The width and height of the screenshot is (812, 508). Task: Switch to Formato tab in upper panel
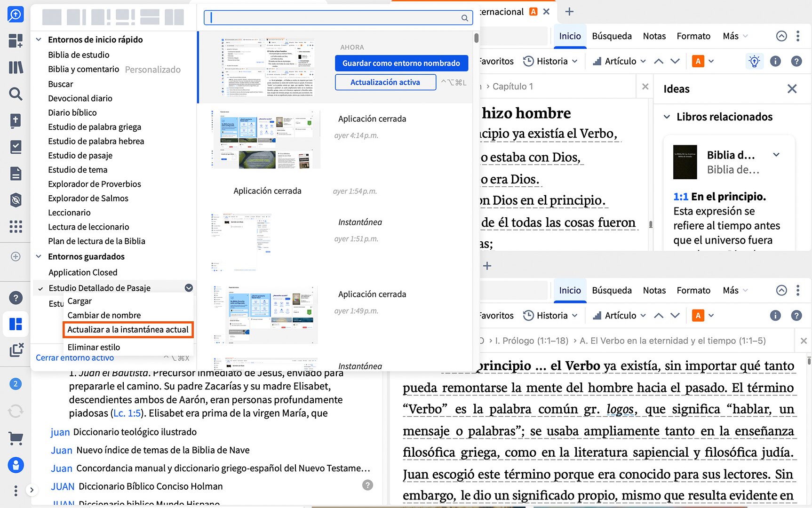[693, 36]
